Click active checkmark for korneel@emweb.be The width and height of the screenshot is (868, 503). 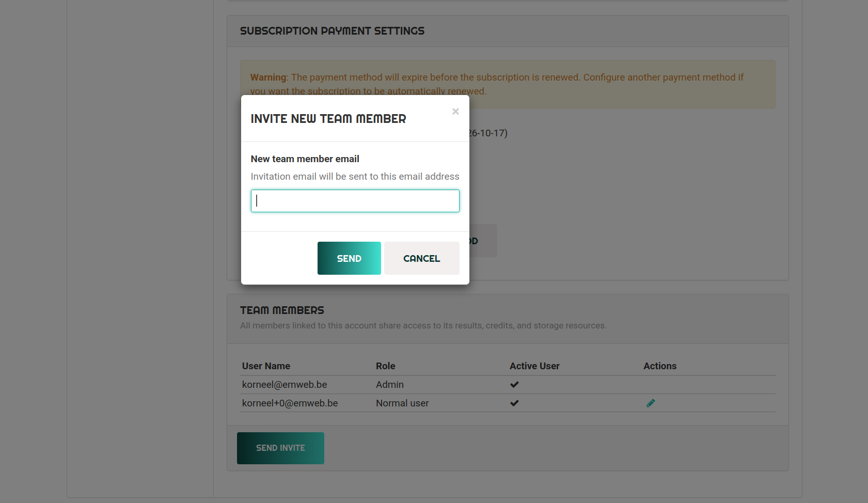pos(514,385)
